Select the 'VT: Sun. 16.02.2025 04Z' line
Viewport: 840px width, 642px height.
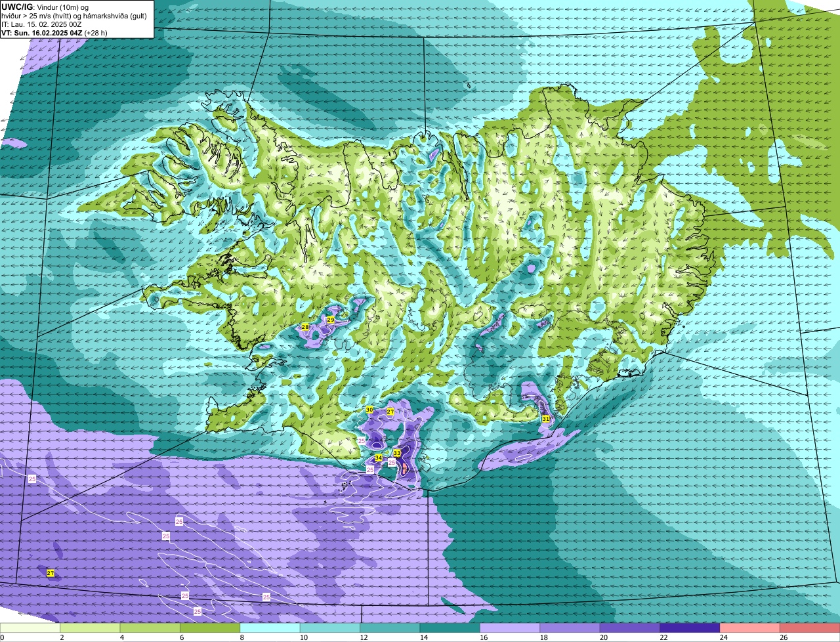(x=41, y=33)
